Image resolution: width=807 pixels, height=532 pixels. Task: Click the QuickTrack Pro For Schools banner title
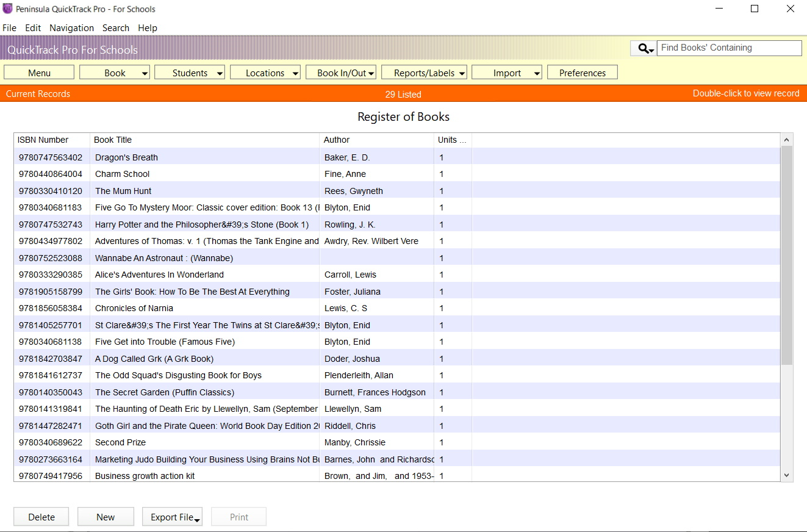[x=73, y=50]
